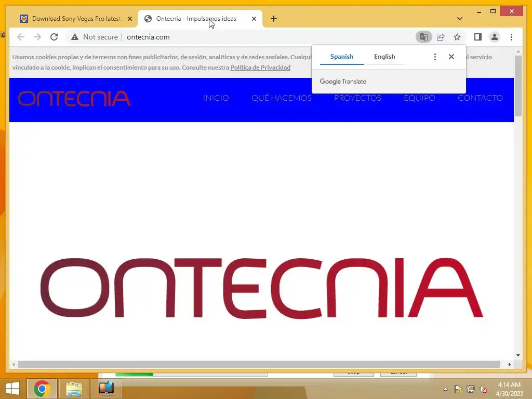Open the Windows Start button
This screenshot has width=532, height=399.
12,389
